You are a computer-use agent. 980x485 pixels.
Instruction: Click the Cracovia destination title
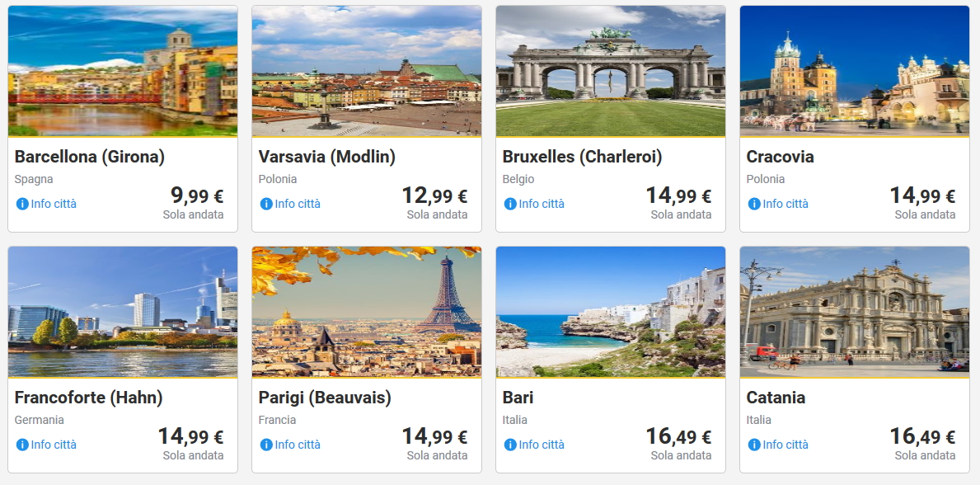(780, 157)
